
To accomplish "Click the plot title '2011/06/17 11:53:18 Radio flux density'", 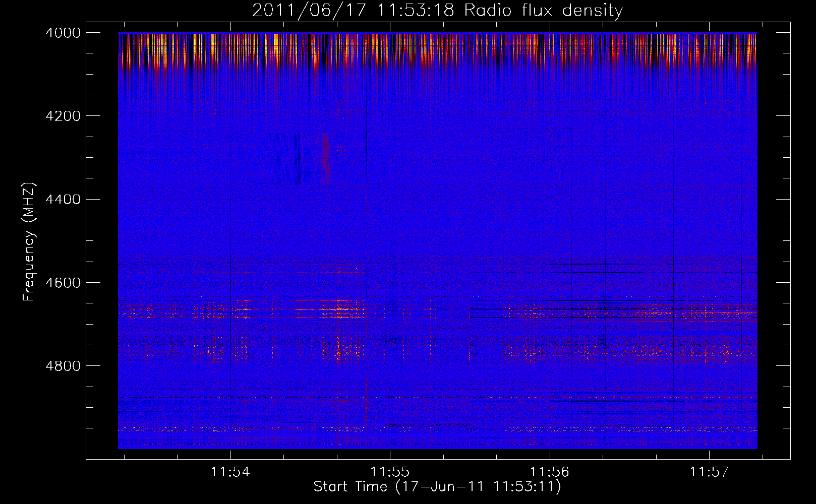I will (437, 10).
